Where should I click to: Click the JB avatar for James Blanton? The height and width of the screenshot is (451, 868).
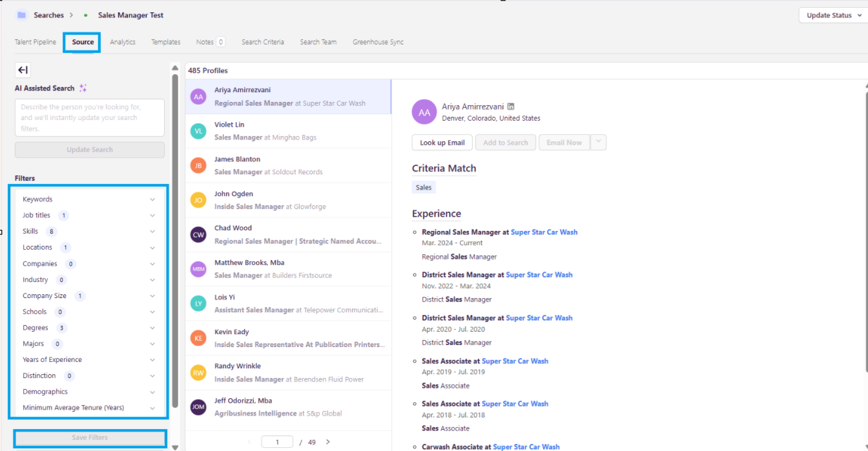(198, 166)
